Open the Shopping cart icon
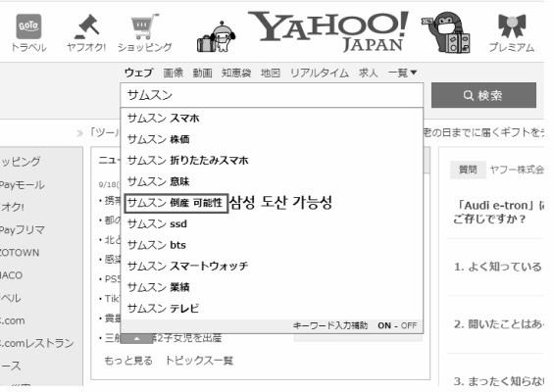553x392 pixels. 144,33
